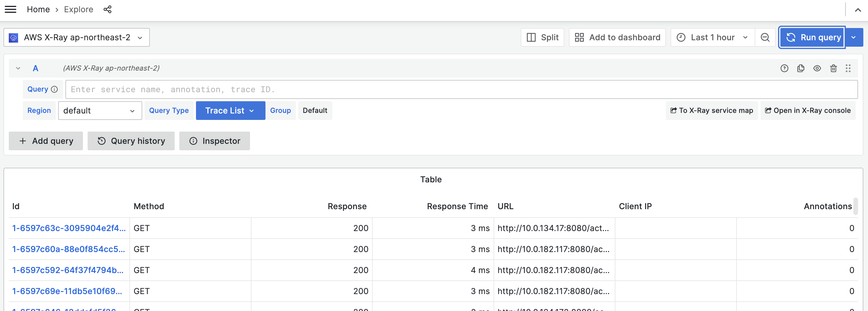Click the table's vertical scrollbar
The width and height of the screenshot is (868, 311).
[855, 206]
